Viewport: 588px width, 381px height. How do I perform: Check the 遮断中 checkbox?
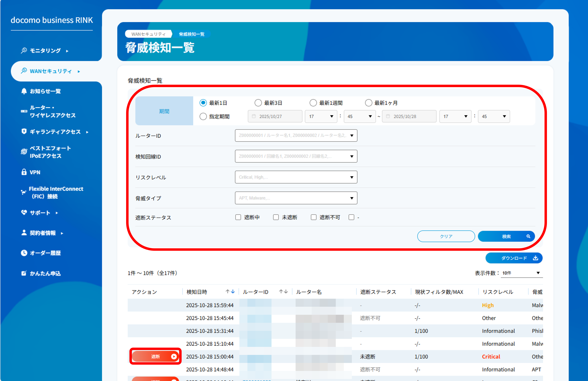[238, 217]
